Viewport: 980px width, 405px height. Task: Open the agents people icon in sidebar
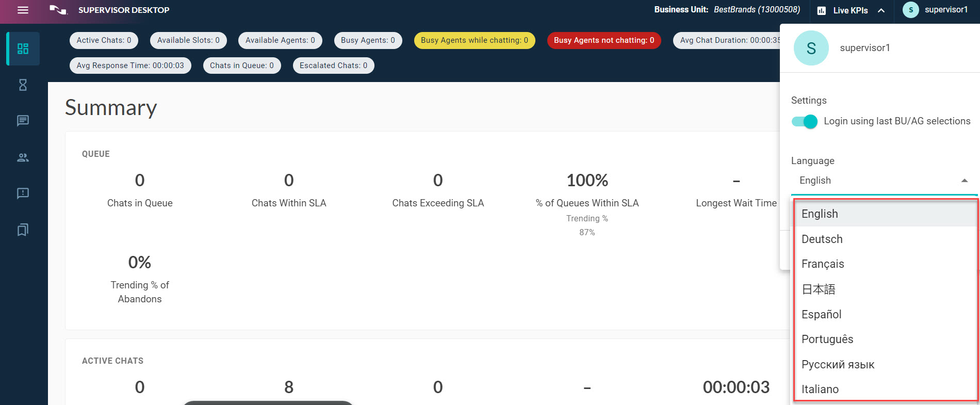pos(23,157)
